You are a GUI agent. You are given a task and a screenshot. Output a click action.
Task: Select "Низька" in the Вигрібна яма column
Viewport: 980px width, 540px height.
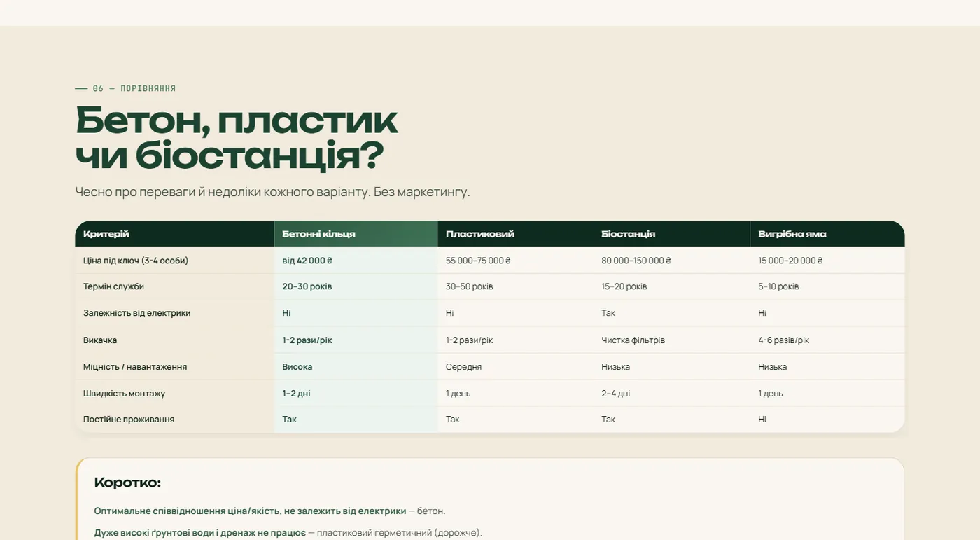[773, 367]
